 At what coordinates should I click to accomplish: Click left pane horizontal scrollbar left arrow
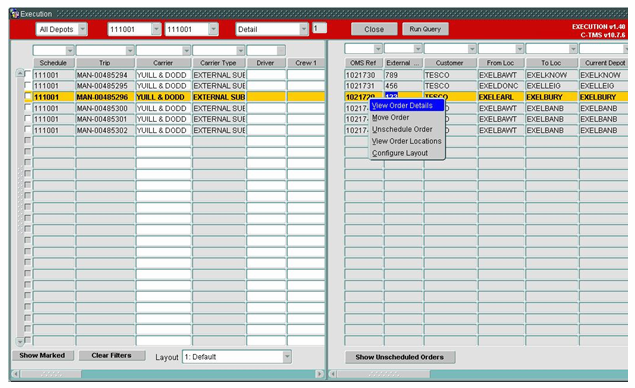16,374
